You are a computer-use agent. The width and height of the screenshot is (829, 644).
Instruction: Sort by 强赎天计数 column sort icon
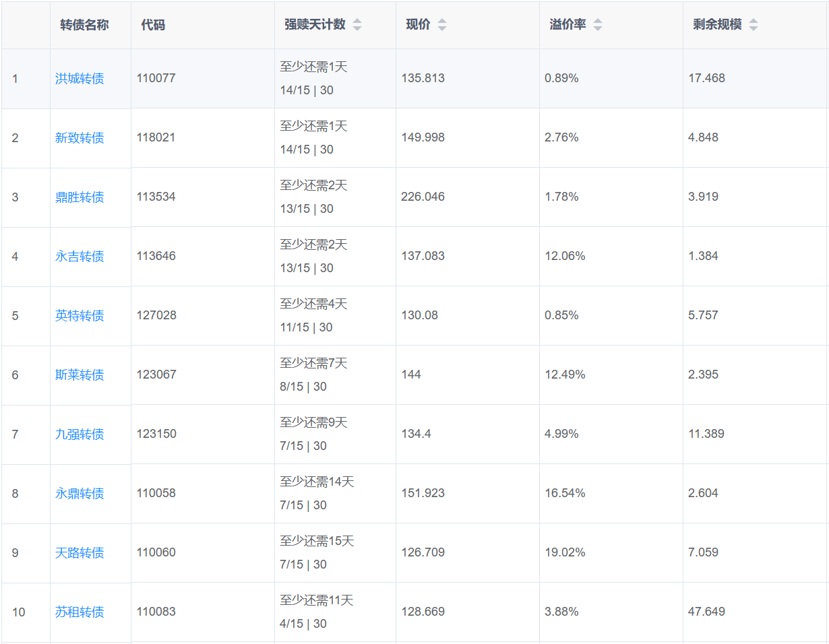point(357,25)
